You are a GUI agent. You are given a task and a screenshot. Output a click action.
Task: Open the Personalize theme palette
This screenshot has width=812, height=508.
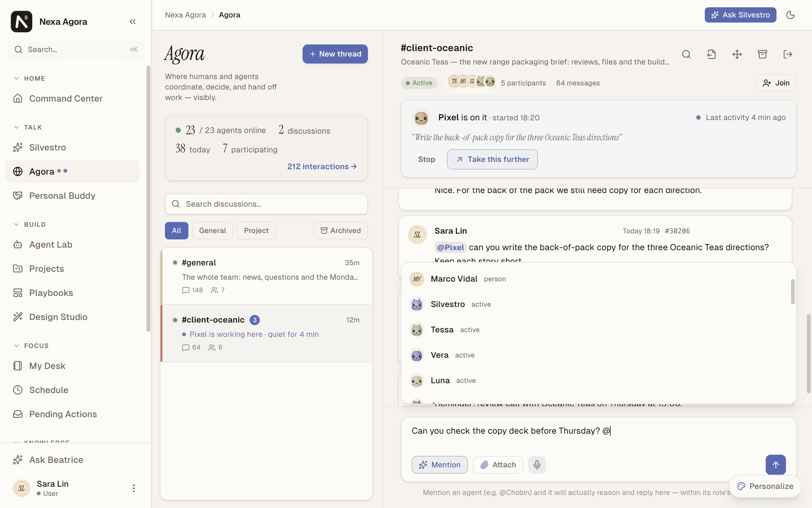pos(765,486)
